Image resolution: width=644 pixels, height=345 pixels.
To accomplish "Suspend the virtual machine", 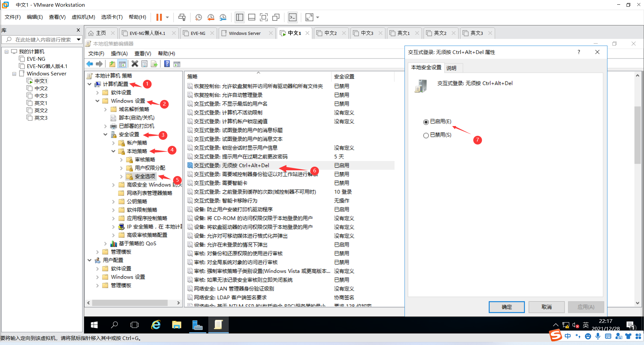I will (x=159, y=17).
